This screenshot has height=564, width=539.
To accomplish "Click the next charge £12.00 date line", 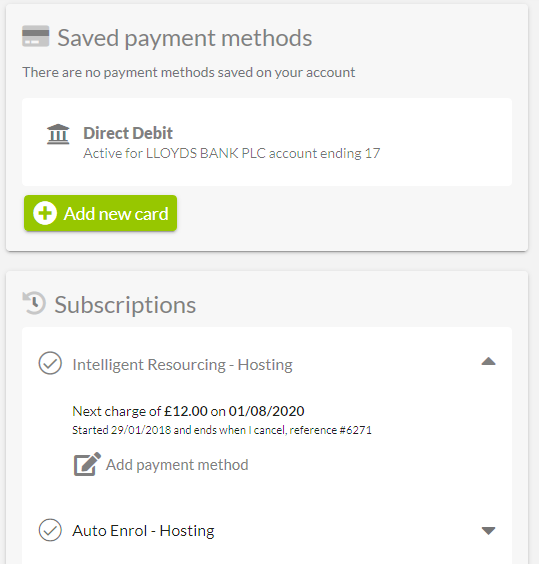I will coord(188,411).
